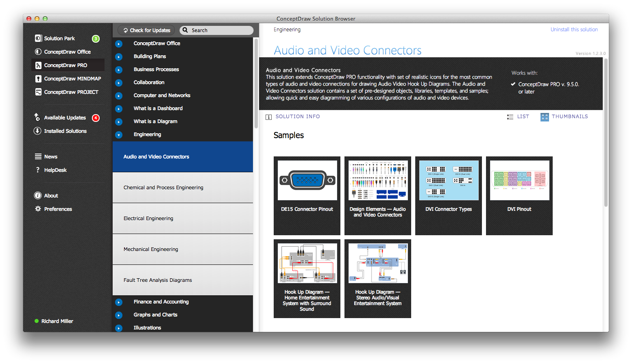Expand the ConceptDraw Office category arrow
This screenshot has width=632, height=364.
click(x=119, y=44)
